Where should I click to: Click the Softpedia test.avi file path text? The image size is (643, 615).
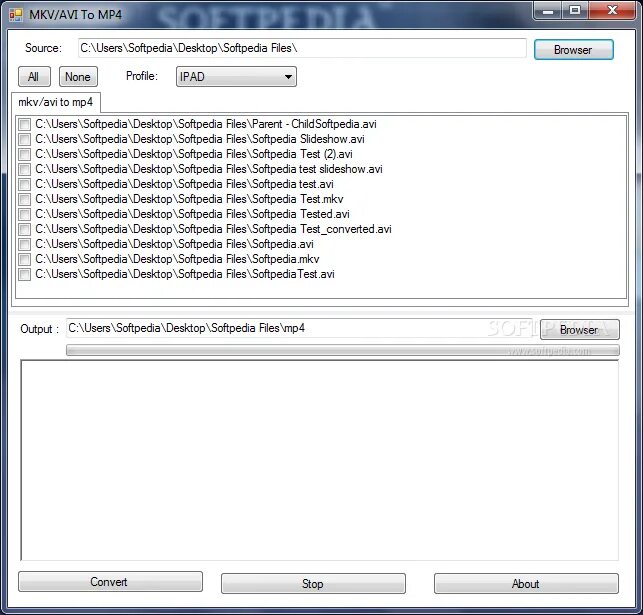185,184
